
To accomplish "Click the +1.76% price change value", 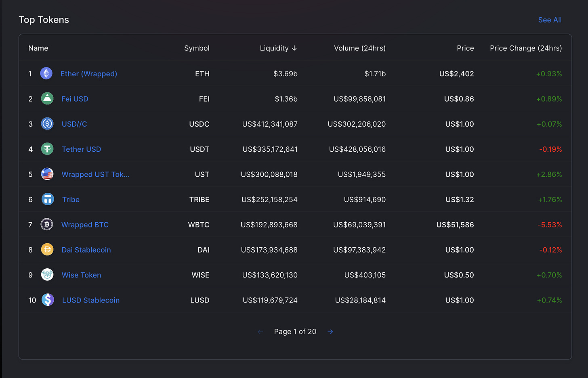I will pyautogui.click(x=550, y=200).
